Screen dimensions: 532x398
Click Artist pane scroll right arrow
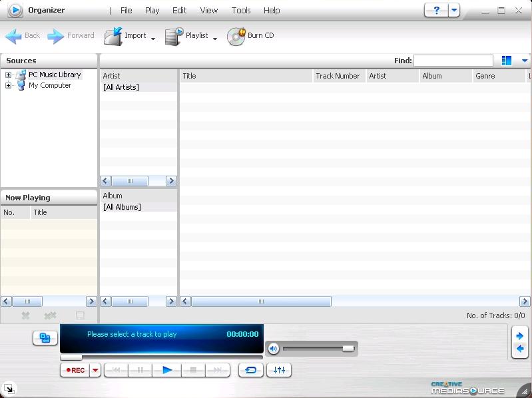coord(171,181)
